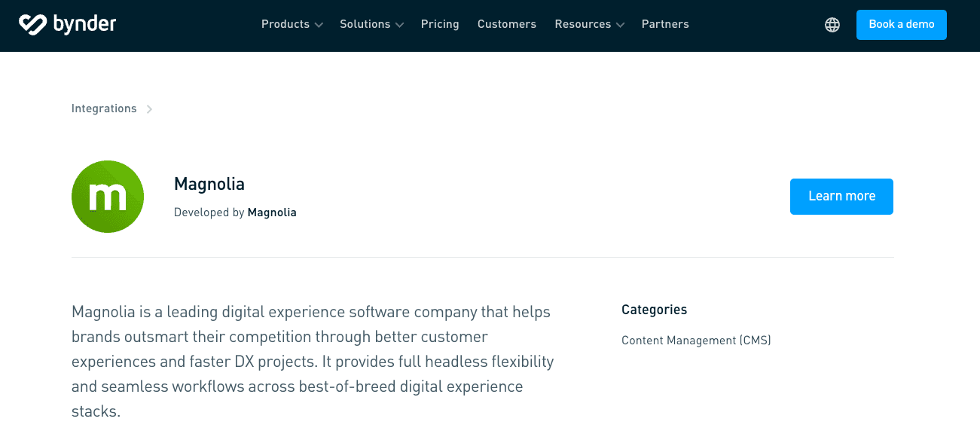Click the Book a demo button
The height and width of the screenshot is (440, 980).
point(901,25)
